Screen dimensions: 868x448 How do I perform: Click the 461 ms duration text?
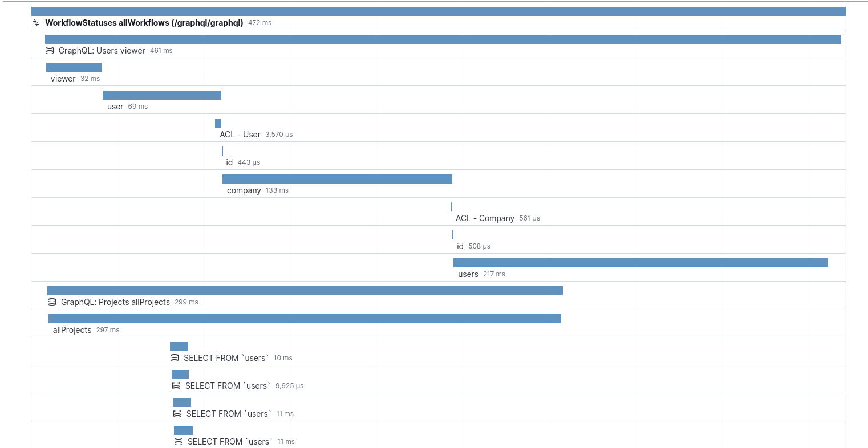161,51
